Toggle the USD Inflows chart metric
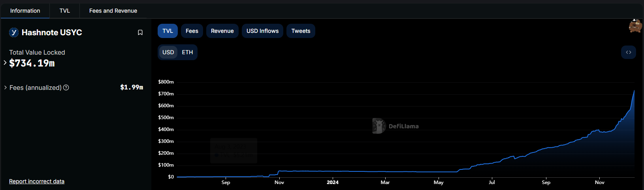 tap(262, 31)
